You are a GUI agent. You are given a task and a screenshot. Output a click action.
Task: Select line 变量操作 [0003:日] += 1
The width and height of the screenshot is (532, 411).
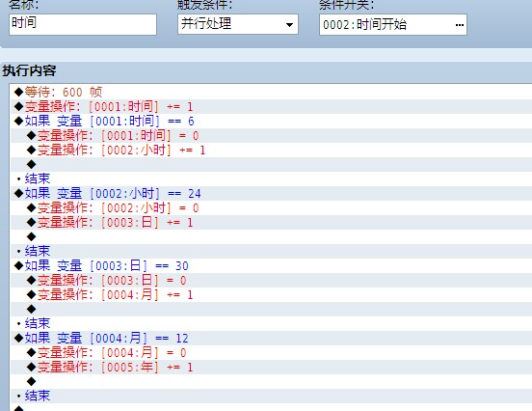pyautogui.click(x=272, y=223)
